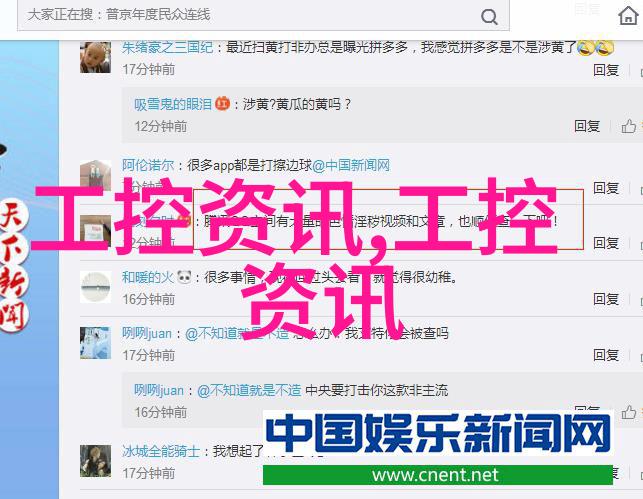Reply to 朱绪豪之三国纪's comment
This screenshot has width=643, height=499.
pos(606,70)
